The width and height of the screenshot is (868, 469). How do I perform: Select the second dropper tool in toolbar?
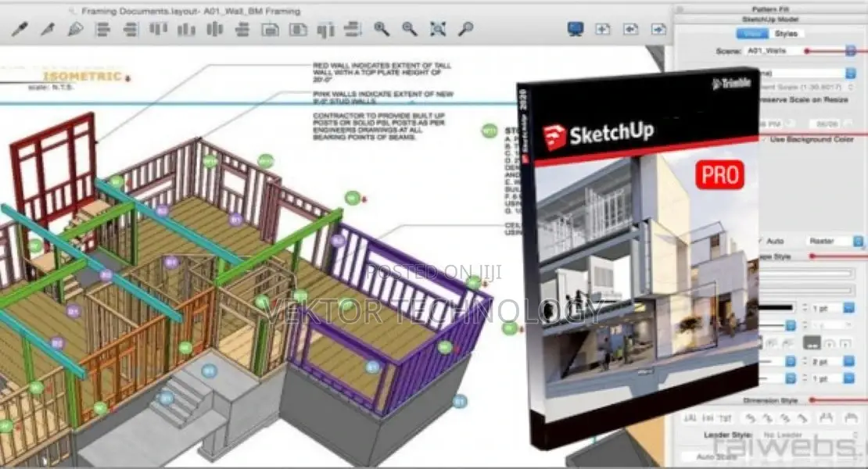pyautogui.click(x=48, y=29)
